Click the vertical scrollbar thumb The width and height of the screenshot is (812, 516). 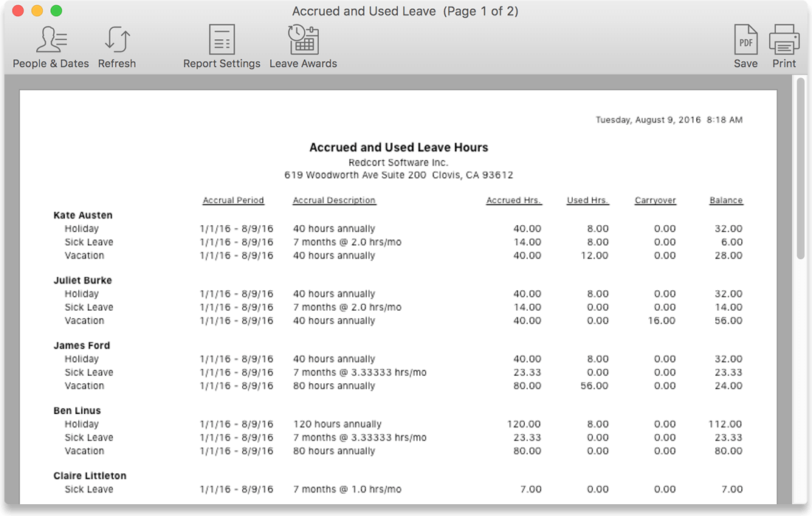click(801, 168)
